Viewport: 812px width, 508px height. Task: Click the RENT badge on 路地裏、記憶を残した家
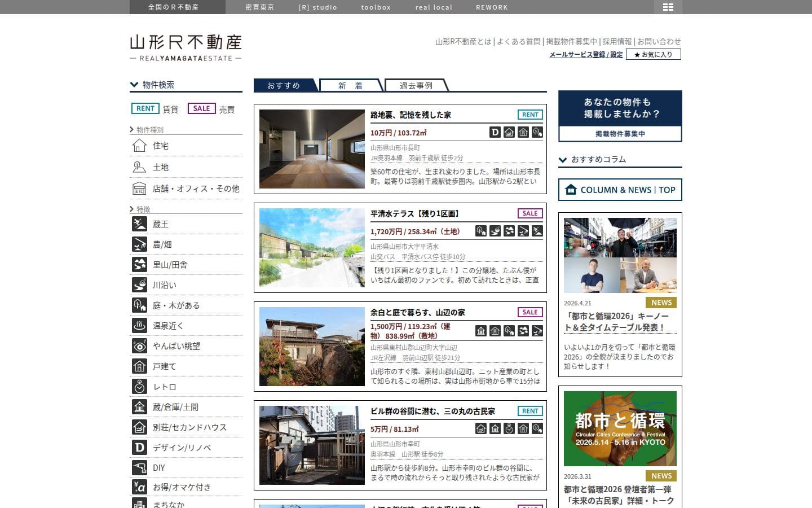click(x=530, y=115)
